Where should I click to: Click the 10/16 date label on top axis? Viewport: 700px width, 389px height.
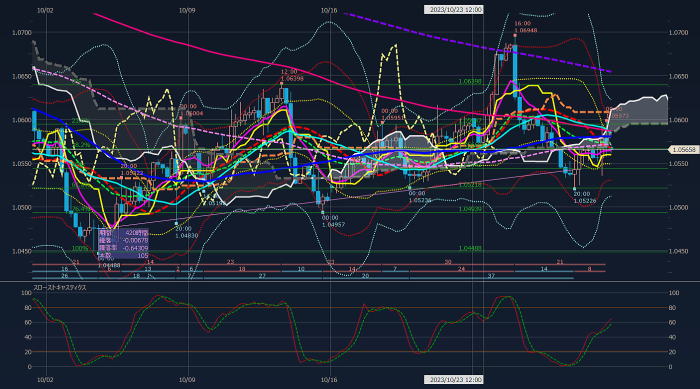tap(329, 10)
